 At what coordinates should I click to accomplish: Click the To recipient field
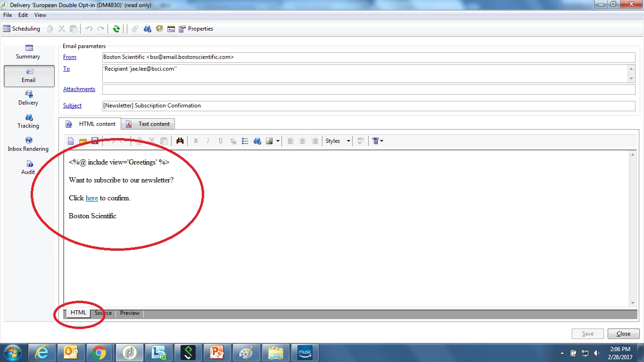pos(365,73)
